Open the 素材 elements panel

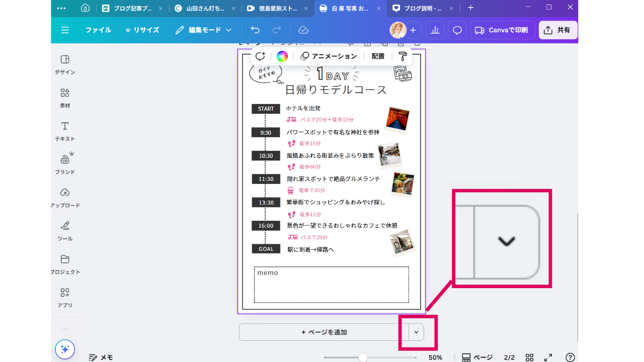[x=65, y=98]
